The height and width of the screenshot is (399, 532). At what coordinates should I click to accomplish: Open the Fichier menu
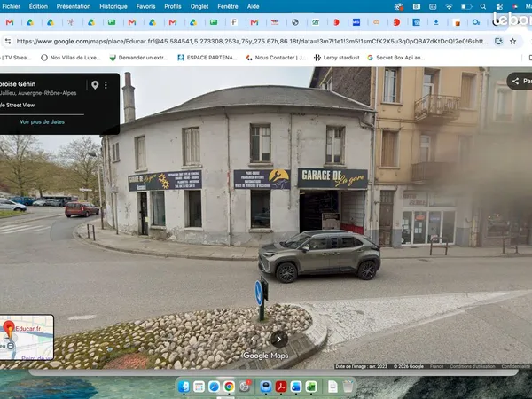point(11,6)
